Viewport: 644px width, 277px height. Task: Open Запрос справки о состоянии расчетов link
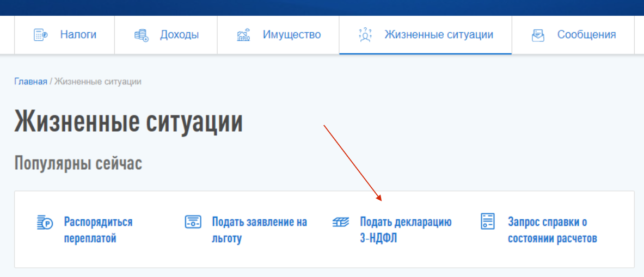[x=553, y=230]
